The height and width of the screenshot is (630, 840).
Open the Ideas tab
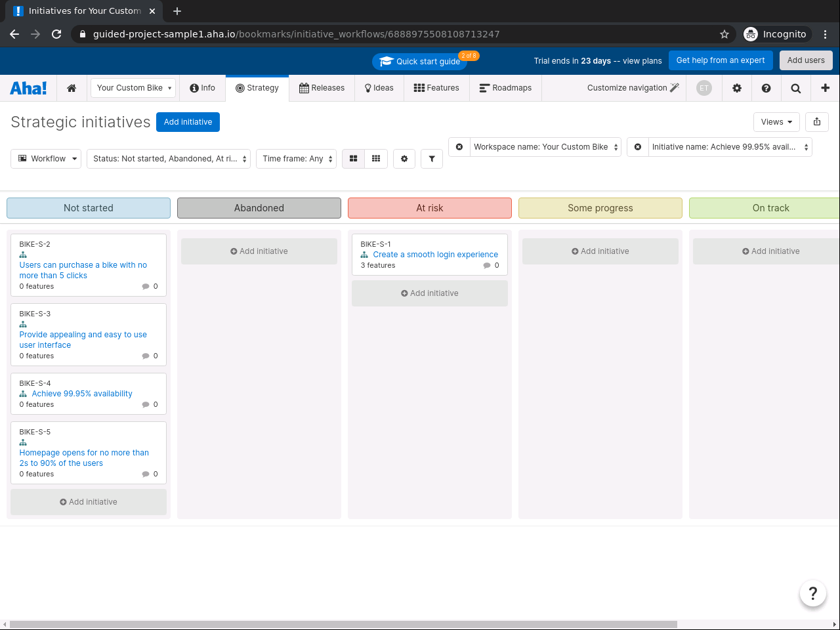[379, 88]
